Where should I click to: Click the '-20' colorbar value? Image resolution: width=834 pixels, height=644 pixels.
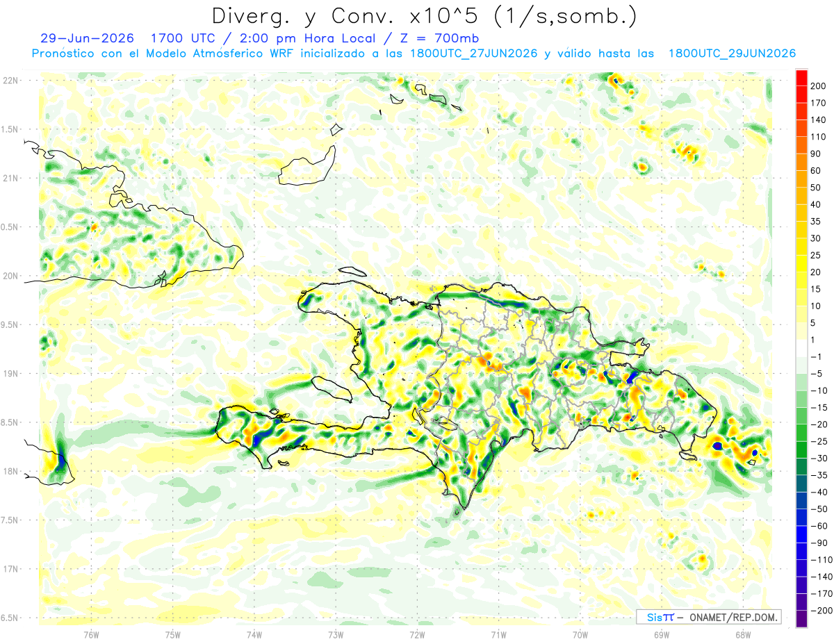[x=819, y=424]
